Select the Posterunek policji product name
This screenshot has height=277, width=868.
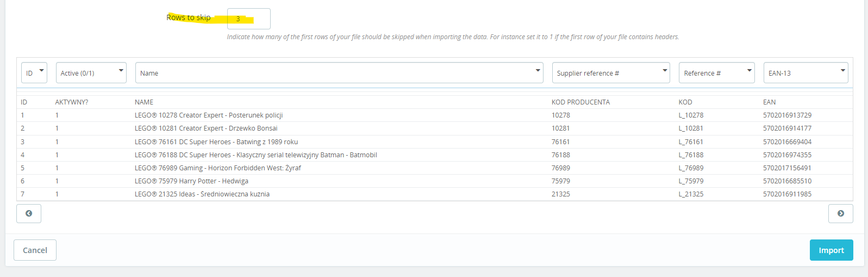(x=209, y=115)
